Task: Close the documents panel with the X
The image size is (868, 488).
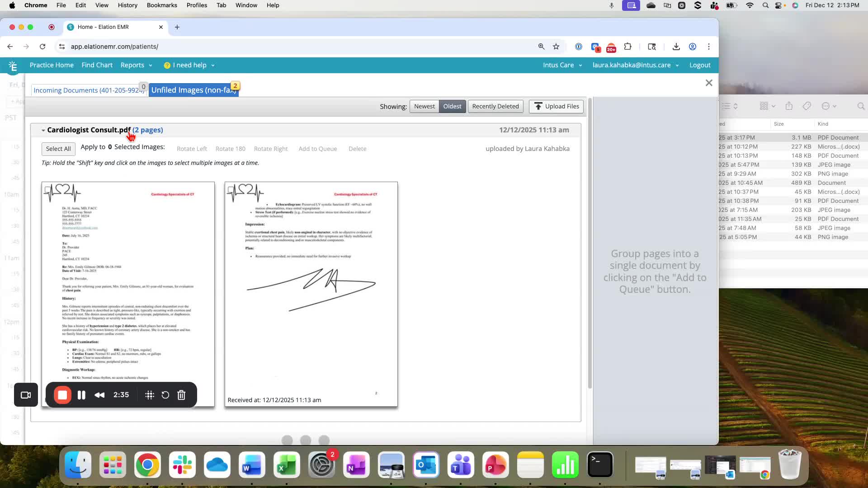Action: 709,83
